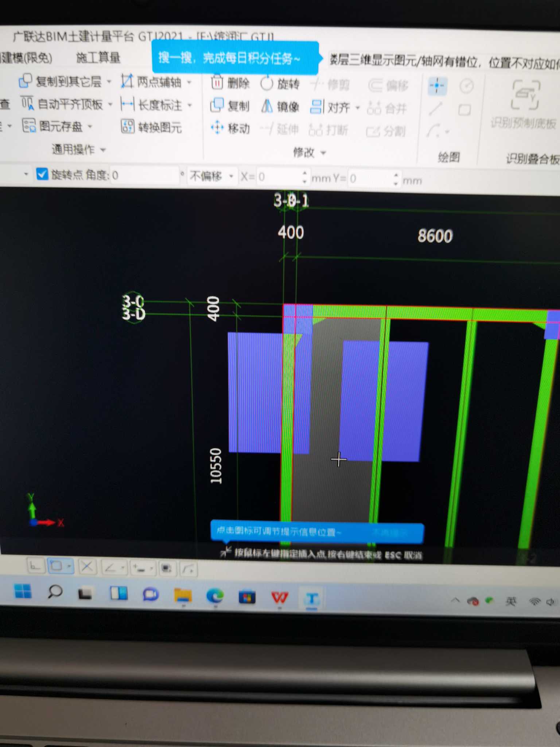This screenshot has width=560, height=747.
Task: Open the 对齐 dropdown arrow
Action: [358, 108]
